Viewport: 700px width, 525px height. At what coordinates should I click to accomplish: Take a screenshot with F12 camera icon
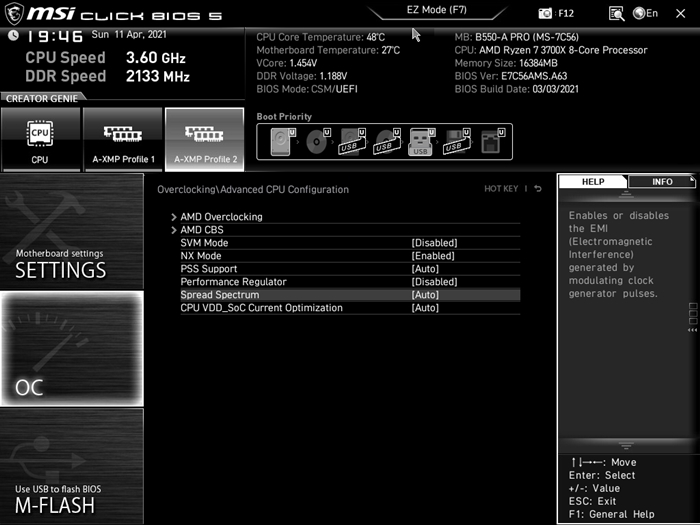pos(545,13)
